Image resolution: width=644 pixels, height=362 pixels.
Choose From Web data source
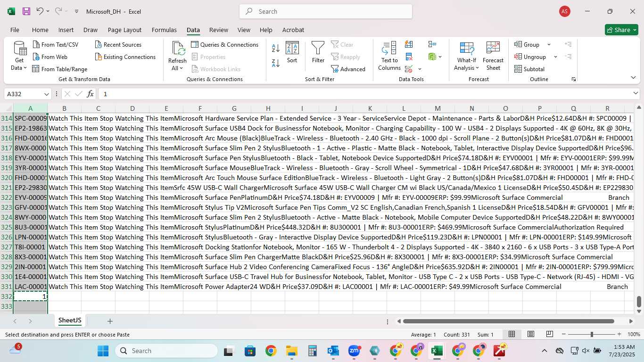click(x=50, y=57)
